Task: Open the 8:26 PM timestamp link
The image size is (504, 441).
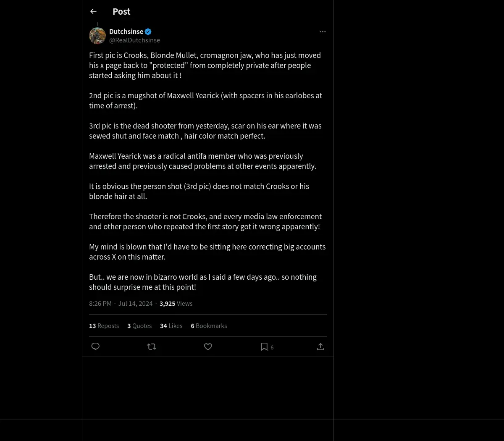Action: [100, 303]
